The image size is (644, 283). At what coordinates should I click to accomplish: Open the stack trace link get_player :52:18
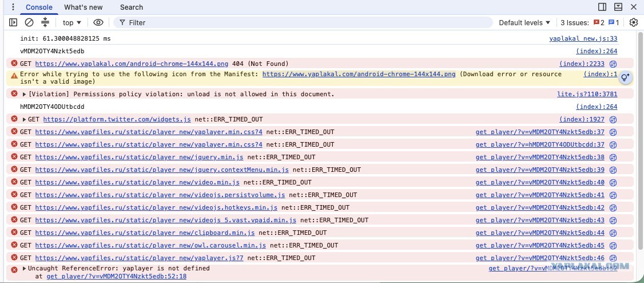point(116,277)
